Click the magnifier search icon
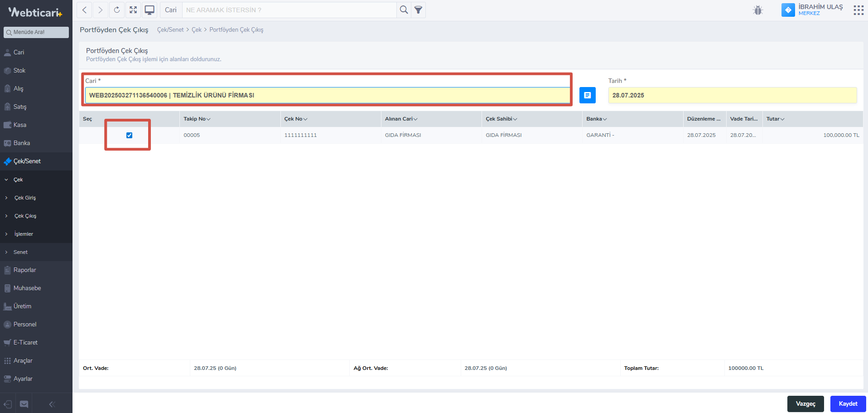 coord(404,10)
